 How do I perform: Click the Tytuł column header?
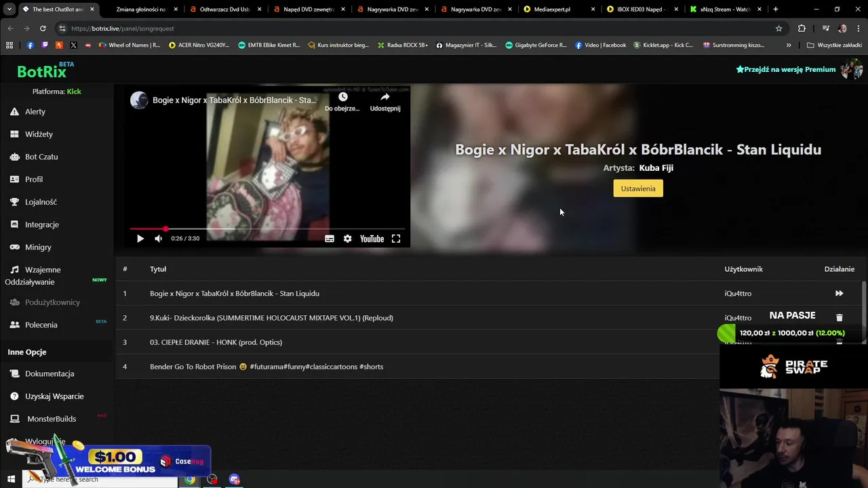tap(158, 269)
